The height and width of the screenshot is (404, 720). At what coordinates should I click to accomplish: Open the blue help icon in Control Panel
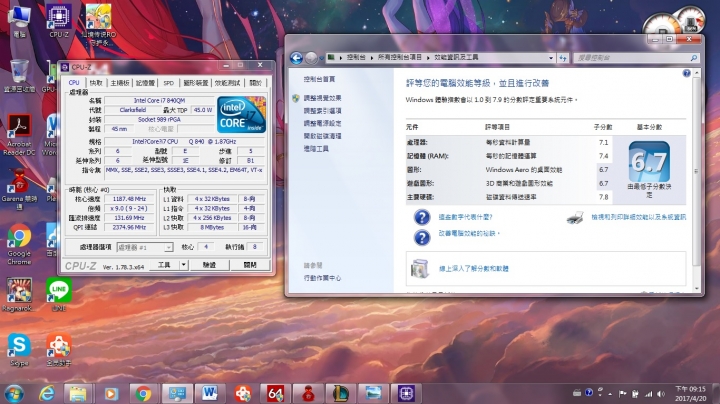coord(686,73)
